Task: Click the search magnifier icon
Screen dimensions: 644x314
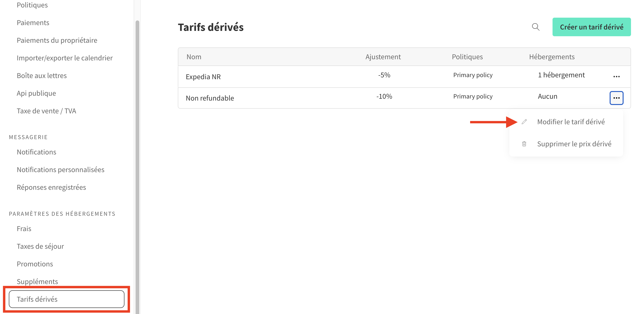Action: pos(536,27)
